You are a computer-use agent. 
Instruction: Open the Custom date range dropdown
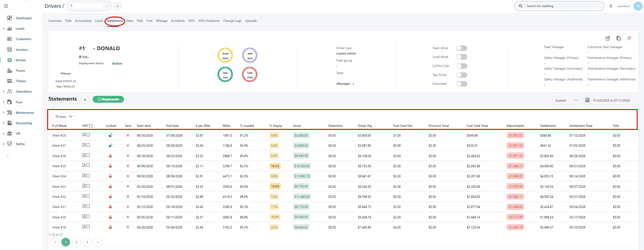pos(566,100)
